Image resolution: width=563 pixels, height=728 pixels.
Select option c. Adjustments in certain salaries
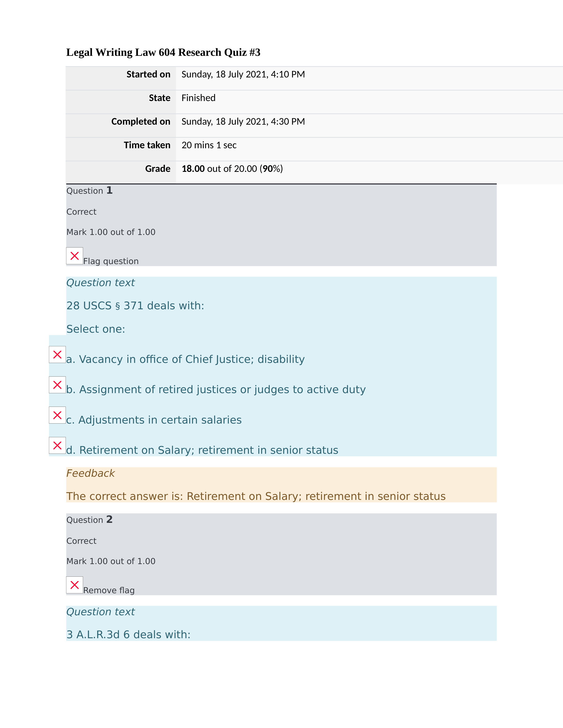57,415
